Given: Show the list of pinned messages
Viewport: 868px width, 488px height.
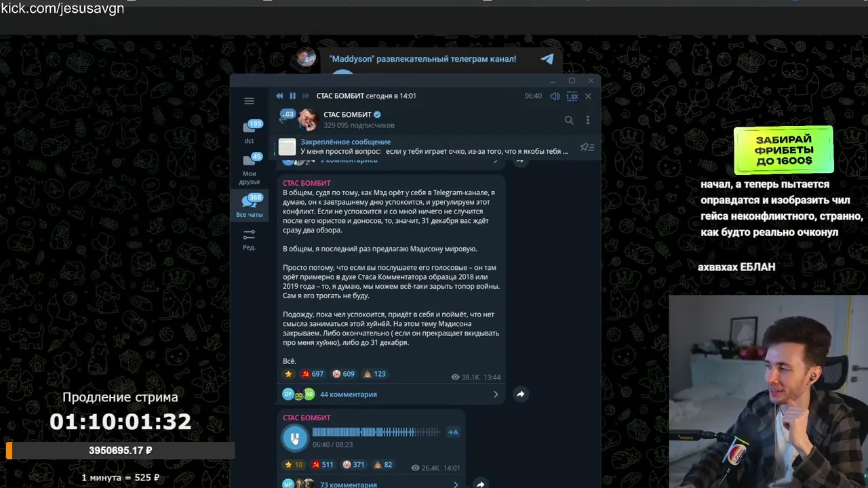Looking at the screenshot, I should point(587,147).
